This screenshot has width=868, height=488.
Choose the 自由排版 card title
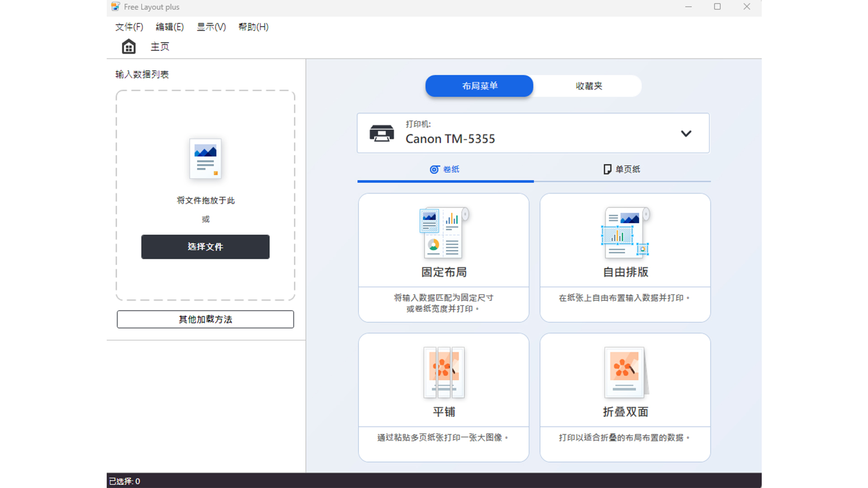pos(626,272)
